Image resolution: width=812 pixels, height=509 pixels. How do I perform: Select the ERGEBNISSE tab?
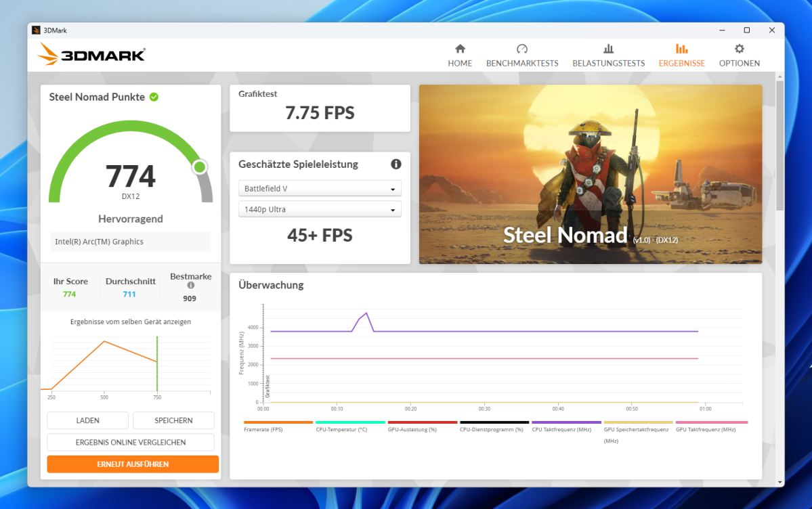[x=681, y=56]
